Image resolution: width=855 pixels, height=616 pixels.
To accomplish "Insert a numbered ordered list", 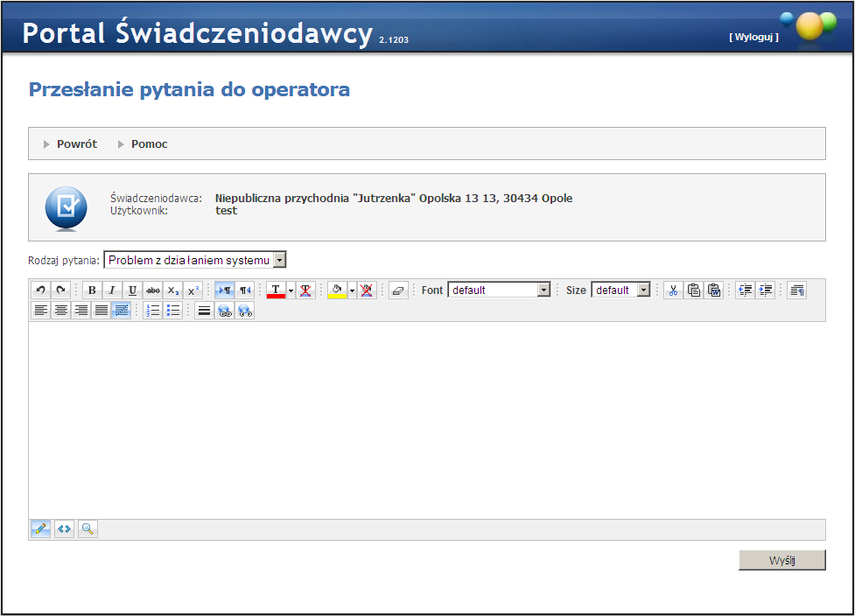I will (x=153, y=311).
